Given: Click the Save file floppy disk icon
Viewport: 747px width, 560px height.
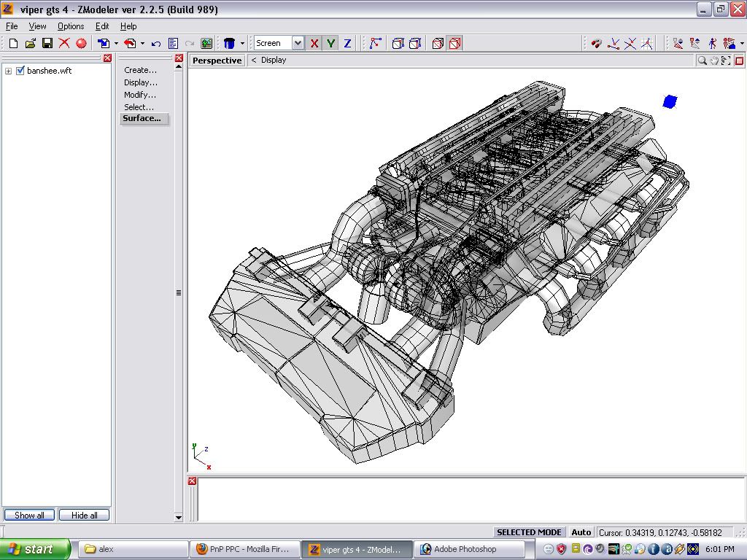Looking at the screenshot, I should click(47, 44).
